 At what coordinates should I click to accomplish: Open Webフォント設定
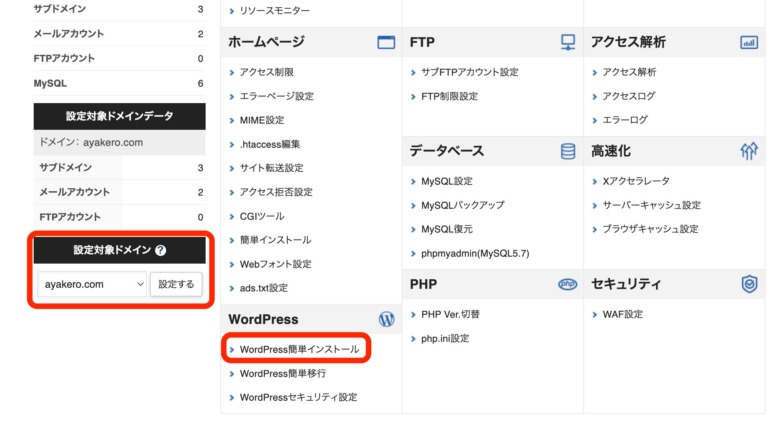(275, 264)
